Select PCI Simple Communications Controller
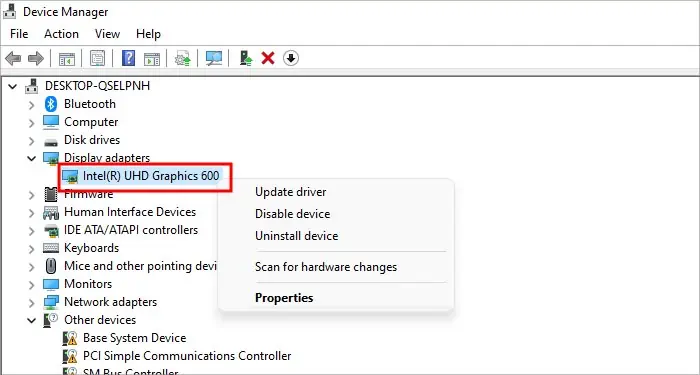The height and width of the screenshot is (375, 700). [187, 356]
